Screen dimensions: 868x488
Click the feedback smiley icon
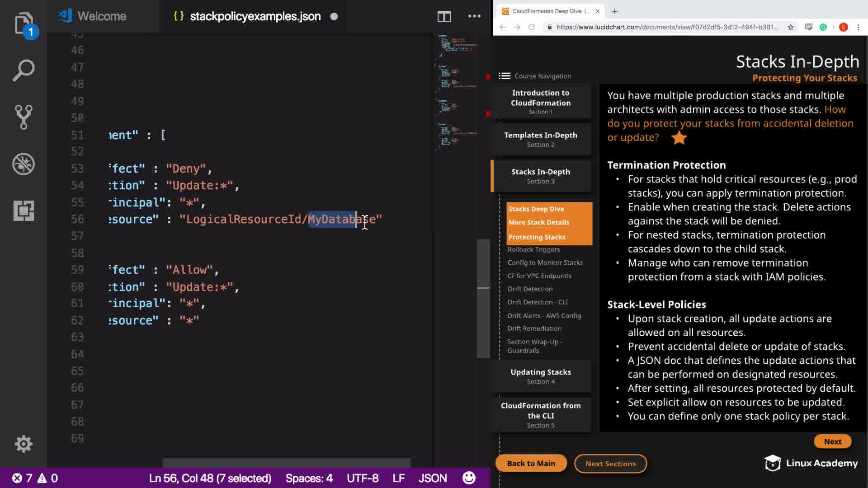point(469,478)
